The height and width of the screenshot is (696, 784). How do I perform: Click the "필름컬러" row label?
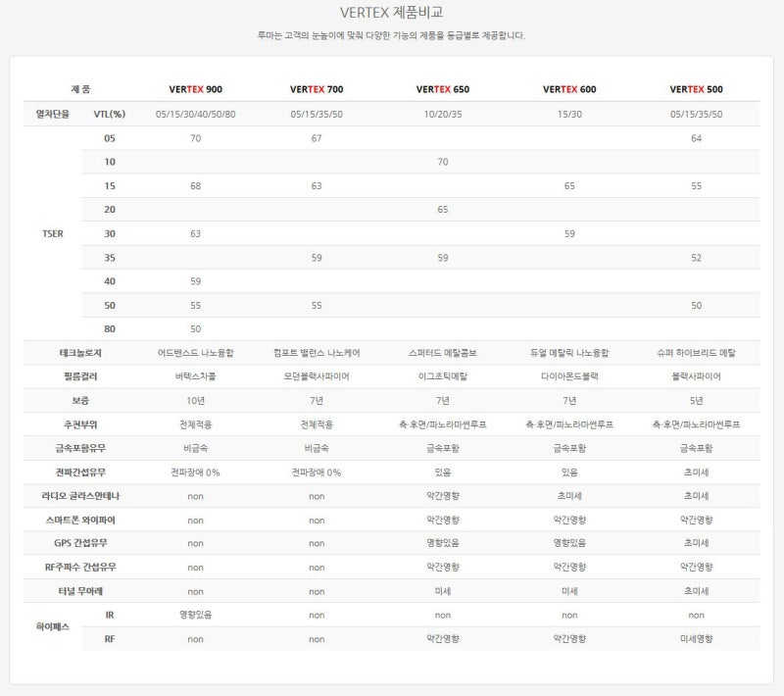pos(80,376)
